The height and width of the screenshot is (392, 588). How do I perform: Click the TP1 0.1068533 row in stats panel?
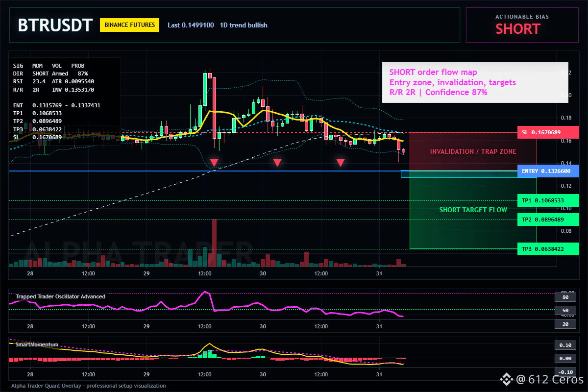(37, 113)
